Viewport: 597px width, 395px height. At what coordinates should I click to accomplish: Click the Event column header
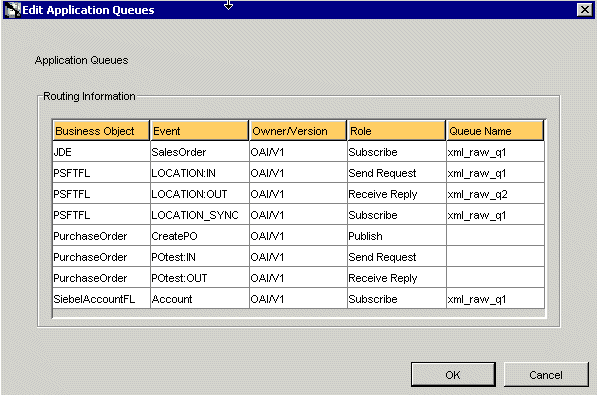tap(199, 131)
